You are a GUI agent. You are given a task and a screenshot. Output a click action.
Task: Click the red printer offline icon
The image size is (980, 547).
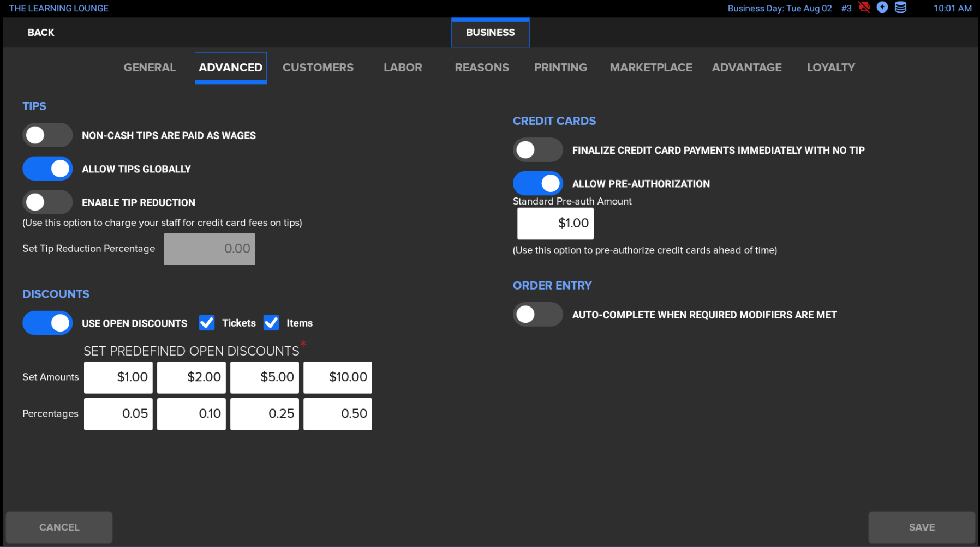coord(864,8)
